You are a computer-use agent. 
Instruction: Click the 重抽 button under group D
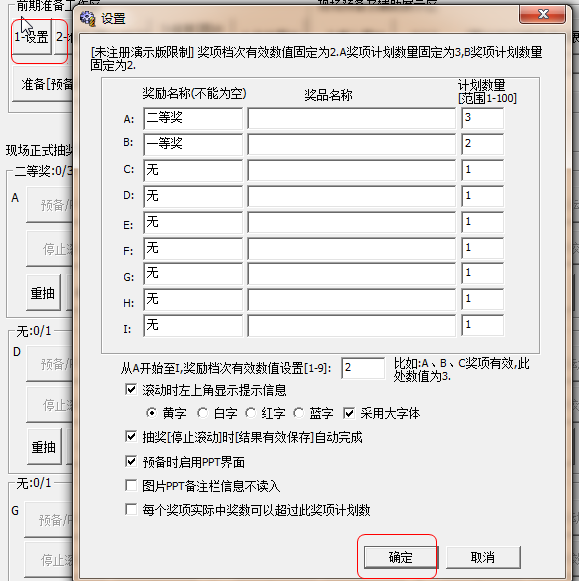point(44,447)
